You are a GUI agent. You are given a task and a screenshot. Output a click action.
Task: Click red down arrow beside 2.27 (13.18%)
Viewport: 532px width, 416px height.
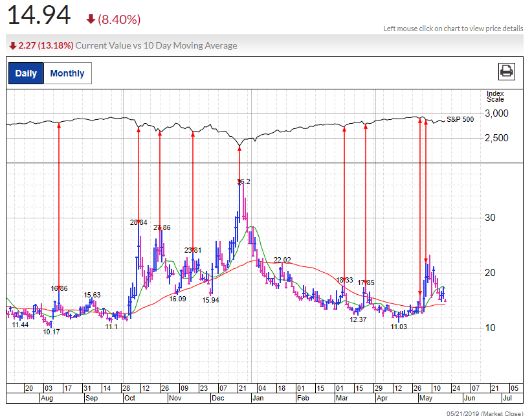coord(12,46)
